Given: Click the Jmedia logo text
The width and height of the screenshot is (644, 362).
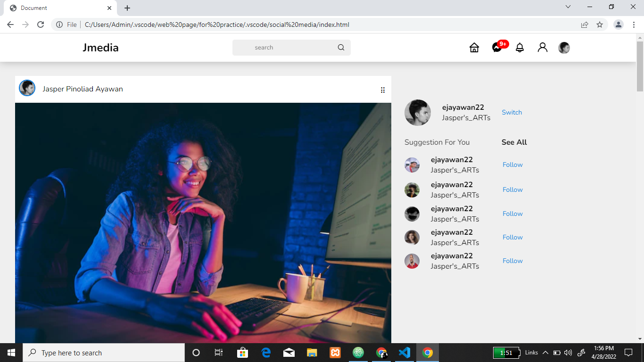Looking at the screenshot, I should [100, 48].
